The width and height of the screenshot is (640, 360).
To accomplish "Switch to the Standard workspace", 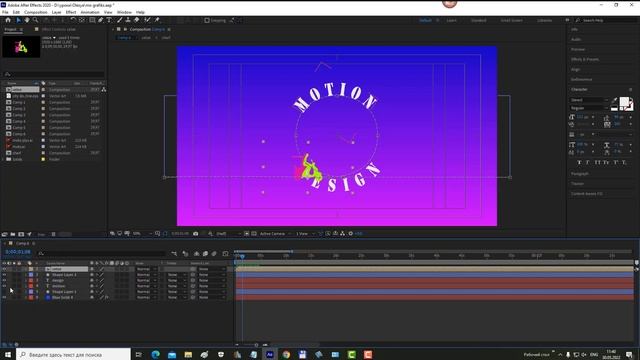I will [x=478, y=20].
